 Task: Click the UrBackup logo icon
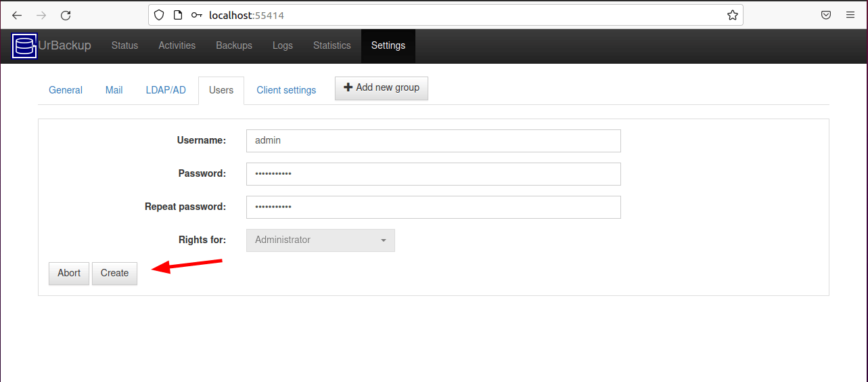pos(24,46)
